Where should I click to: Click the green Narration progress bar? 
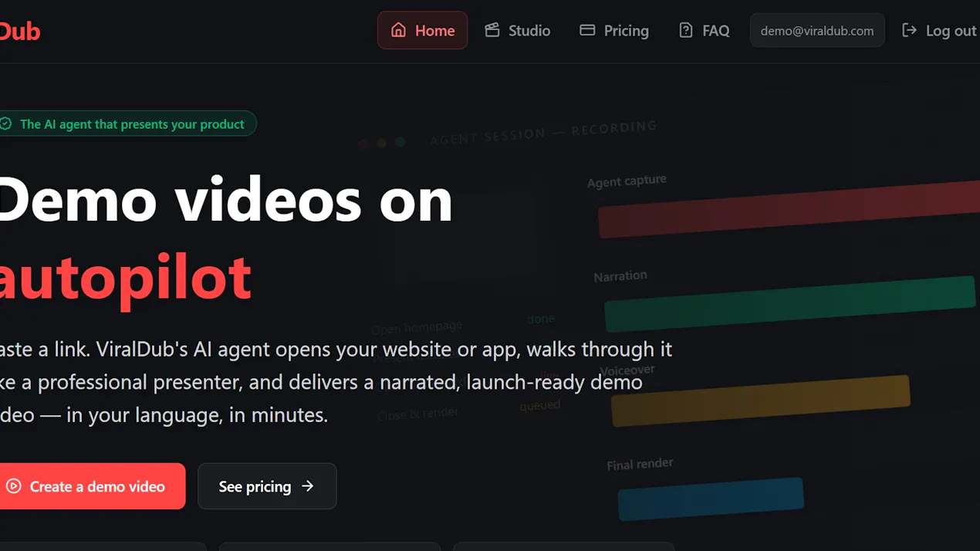pos(789,304)
